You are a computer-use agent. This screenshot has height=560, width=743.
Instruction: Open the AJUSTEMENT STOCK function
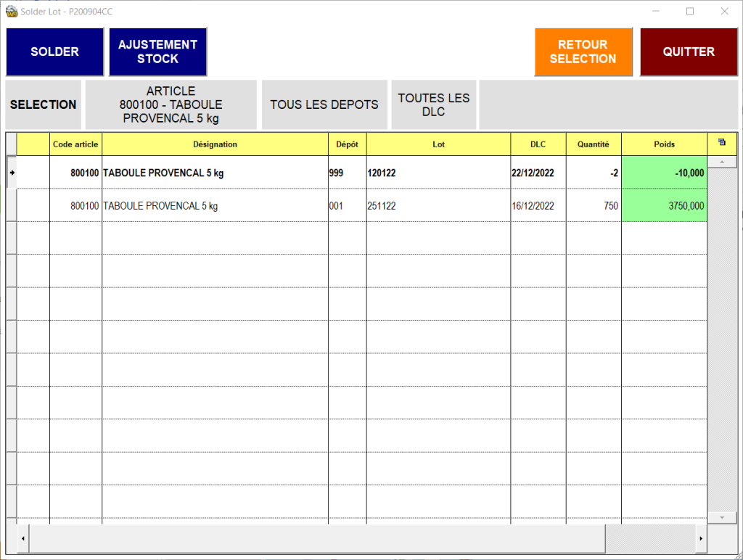[x=157, y=52]
